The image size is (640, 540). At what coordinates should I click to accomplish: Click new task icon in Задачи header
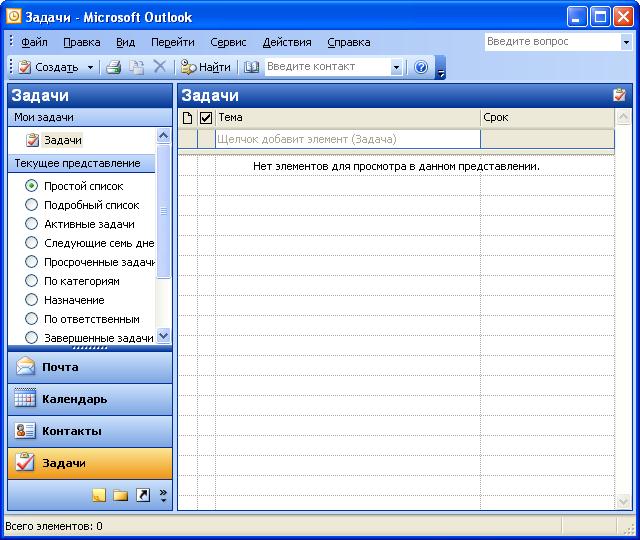[619, 95]
